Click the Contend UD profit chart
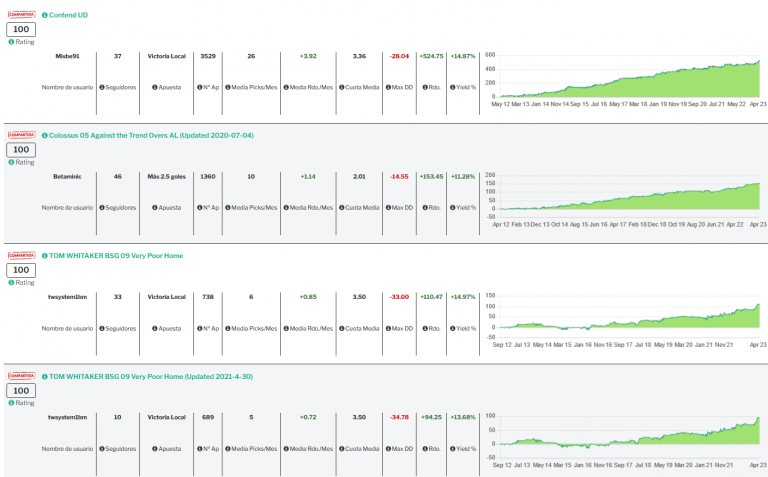This screenshot has width=768, height=477. pos(625,76)
